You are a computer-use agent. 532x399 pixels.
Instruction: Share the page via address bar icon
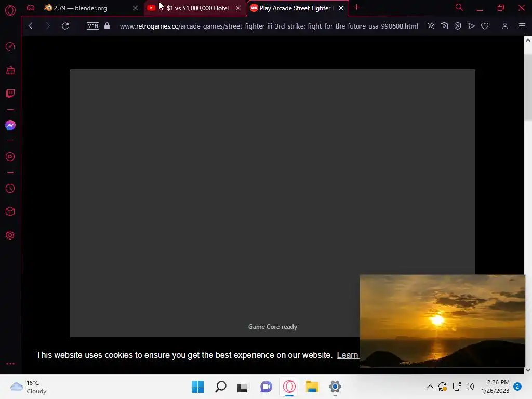pyautogui.click(x=431, y=26)
